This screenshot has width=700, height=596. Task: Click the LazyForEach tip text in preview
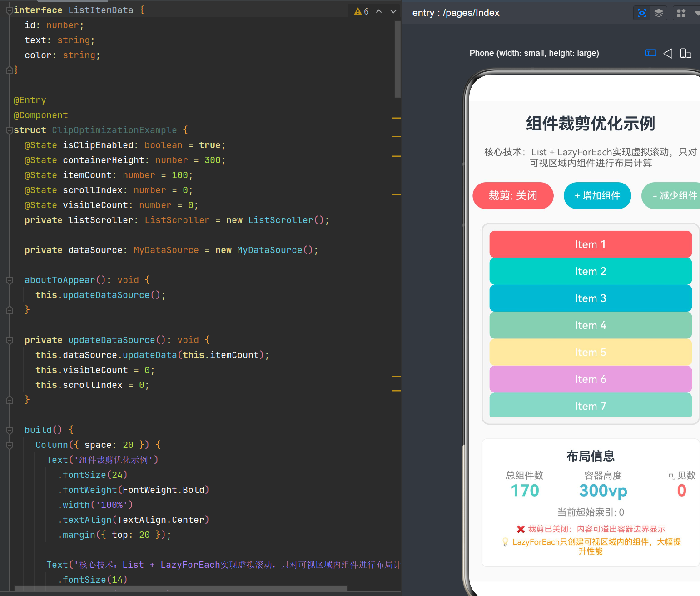[x=592, y=546]
